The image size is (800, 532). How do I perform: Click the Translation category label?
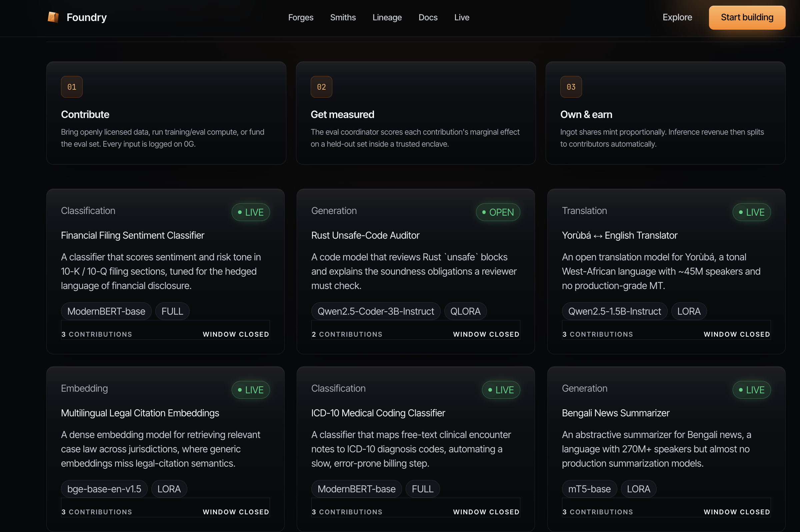click(584, 211)
